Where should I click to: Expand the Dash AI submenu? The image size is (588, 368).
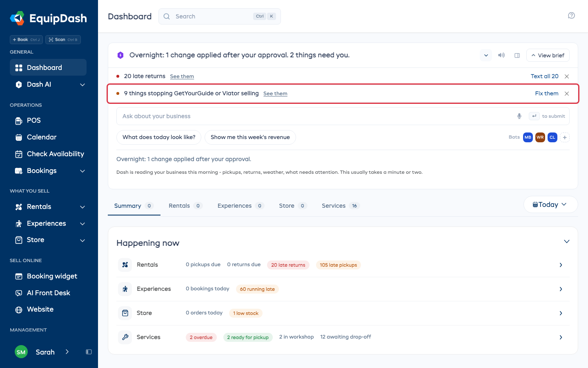pyautogui.click(x=82, y=85)
